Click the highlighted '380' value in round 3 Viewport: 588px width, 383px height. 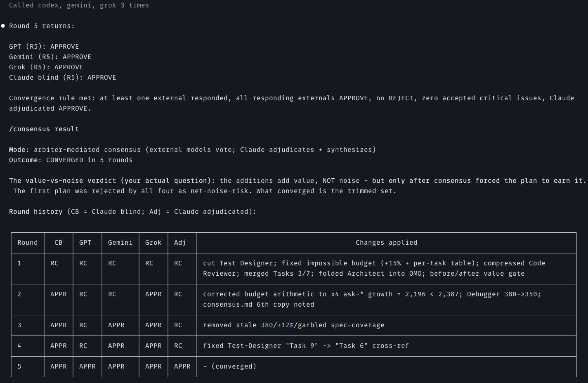click(x=267, y=325)
